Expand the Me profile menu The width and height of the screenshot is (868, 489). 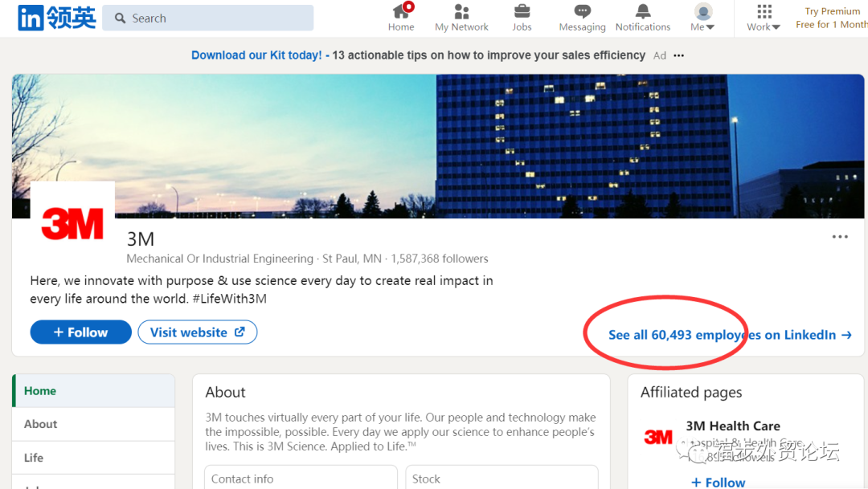[702, 18]
